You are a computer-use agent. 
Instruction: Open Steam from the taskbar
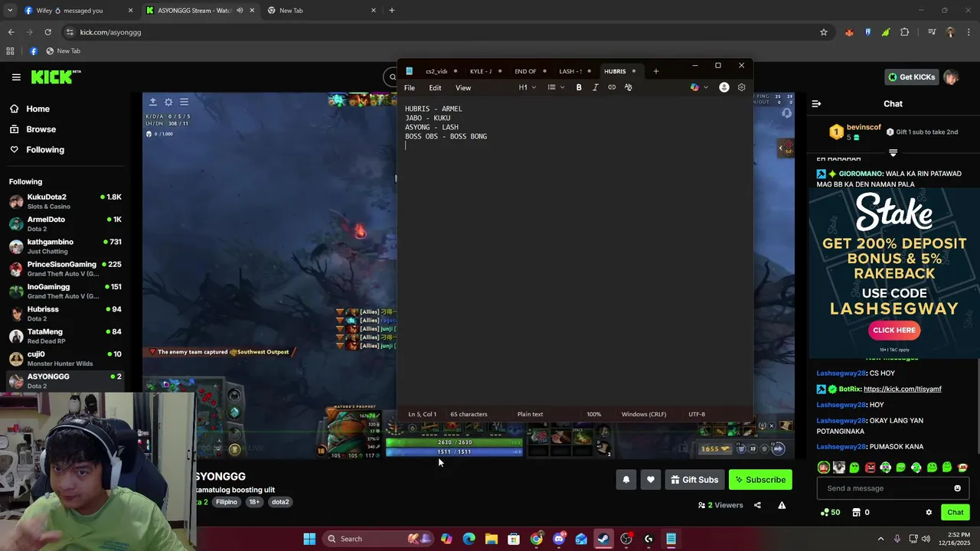(603, 539)
